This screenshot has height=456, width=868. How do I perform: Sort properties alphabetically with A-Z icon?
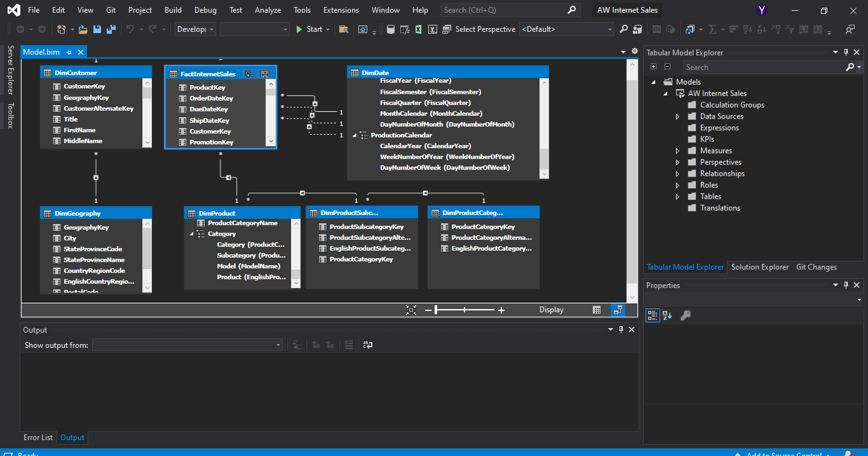click(667, 315)
